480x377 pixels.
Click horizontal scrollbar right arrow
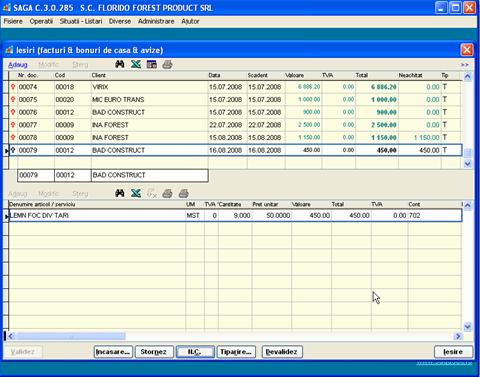point(458,336)
